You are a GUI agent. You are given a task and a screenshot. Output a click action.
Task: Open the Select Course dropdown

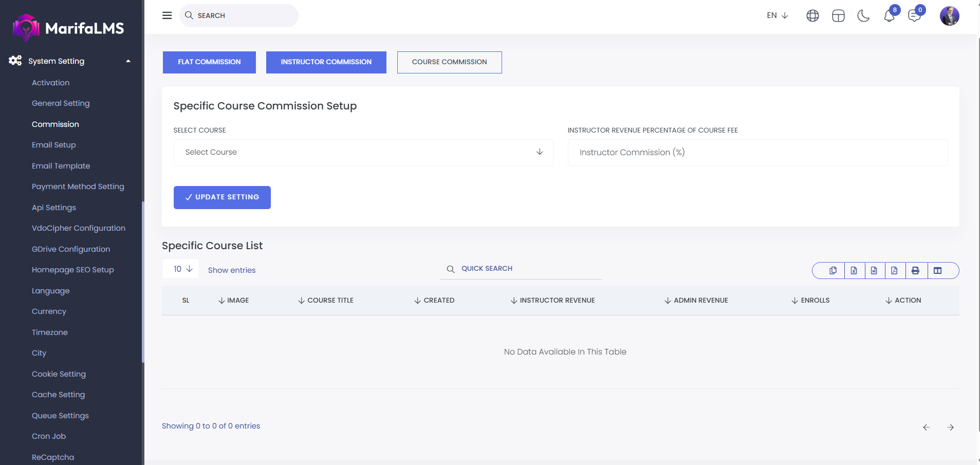pos(363,152)
